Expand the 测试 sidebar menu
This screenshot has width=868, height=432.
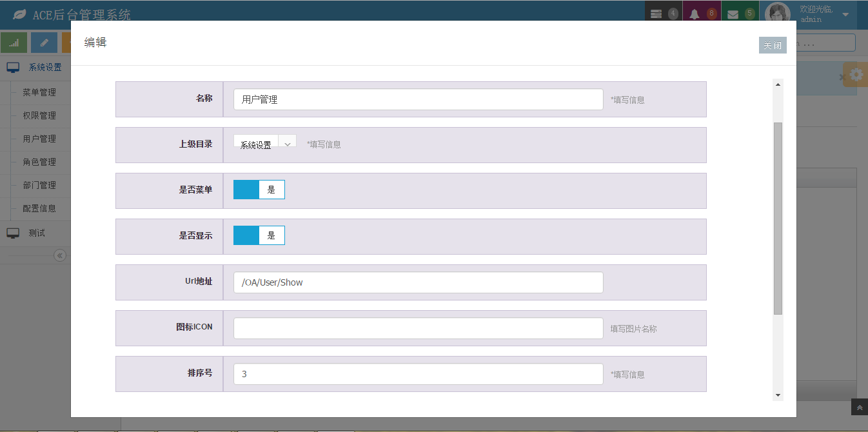pyautogui.click(x=37, y=233)
